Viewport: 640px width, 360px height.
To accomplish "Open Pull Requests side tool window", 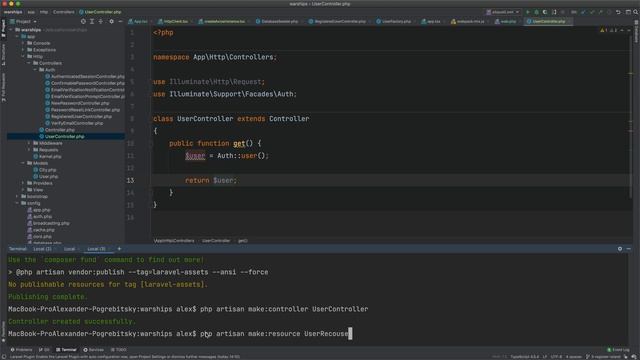I will click(3, 87).
